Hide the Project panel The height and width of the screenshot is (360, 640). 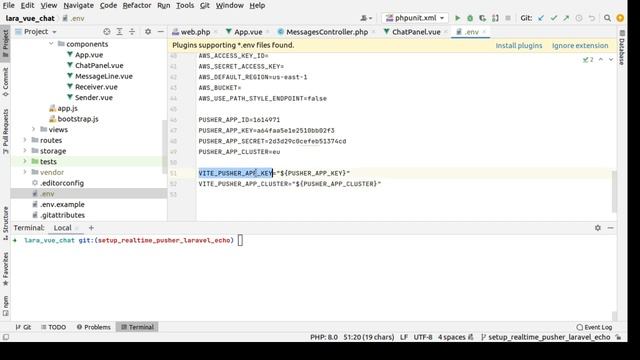click(160, 31)
